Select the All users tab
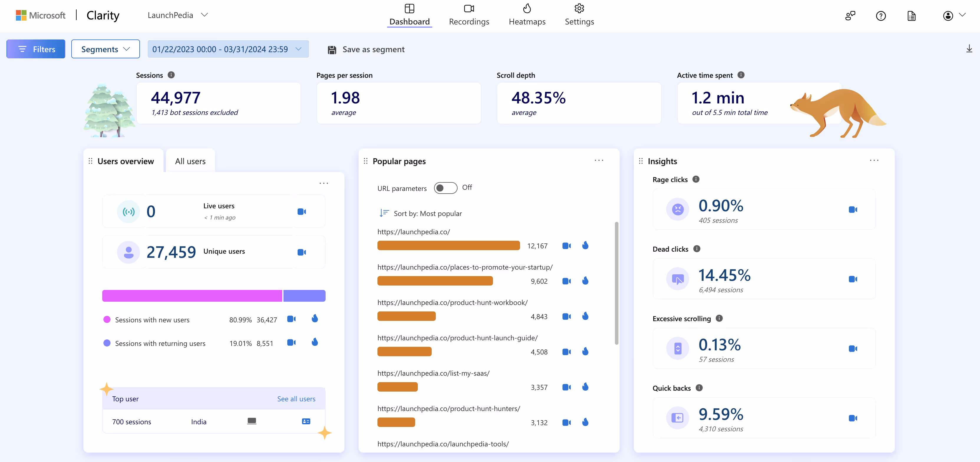This screenshot has width=980, height=462. [x=190, y=161]
